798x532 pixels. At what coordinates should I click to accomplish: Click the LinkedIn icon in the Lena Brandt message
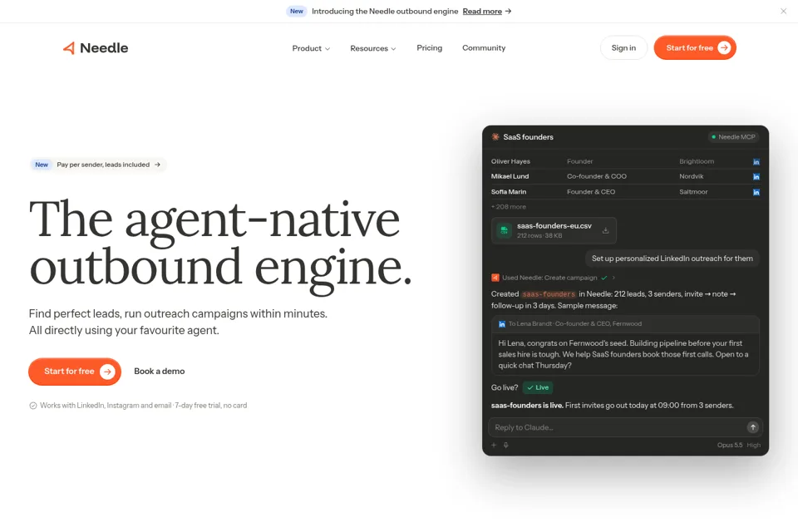[502, 324]
